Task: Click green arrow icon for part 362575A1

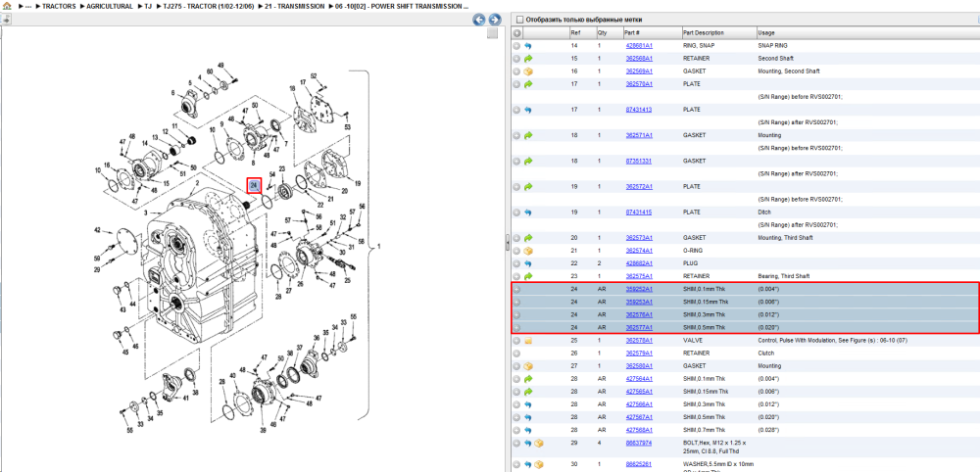Action: [527, 276]
